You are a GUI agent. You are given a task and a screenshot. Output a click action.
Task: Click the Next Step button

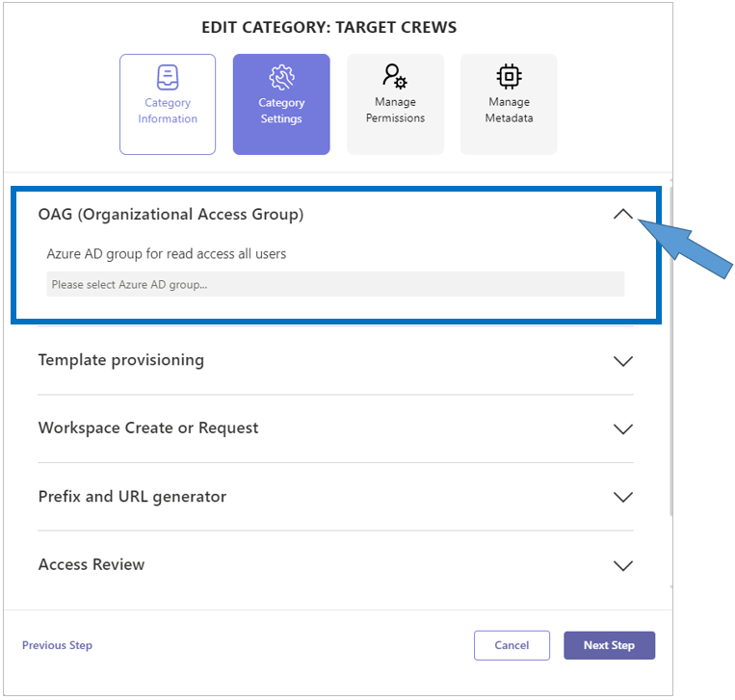click(609, 645)
